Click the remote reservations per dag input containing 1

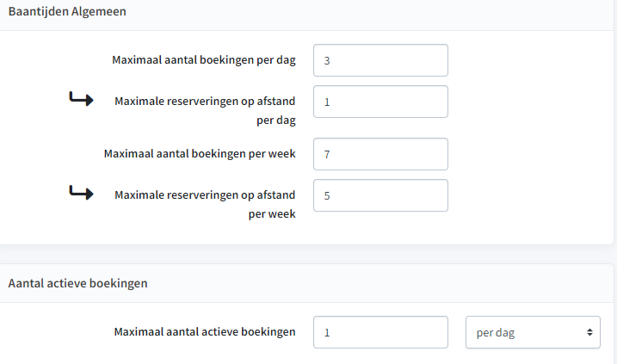coord(380,102)
